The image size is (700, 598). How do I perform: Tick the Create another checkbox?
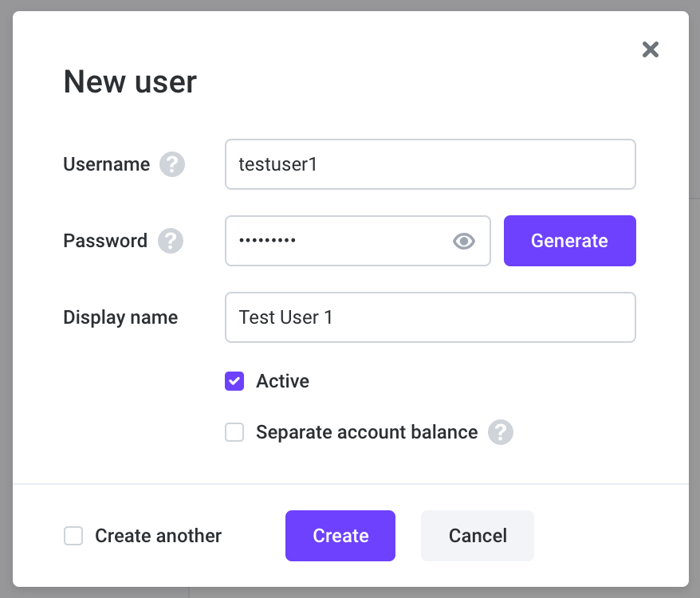click(x=73, y=536)
